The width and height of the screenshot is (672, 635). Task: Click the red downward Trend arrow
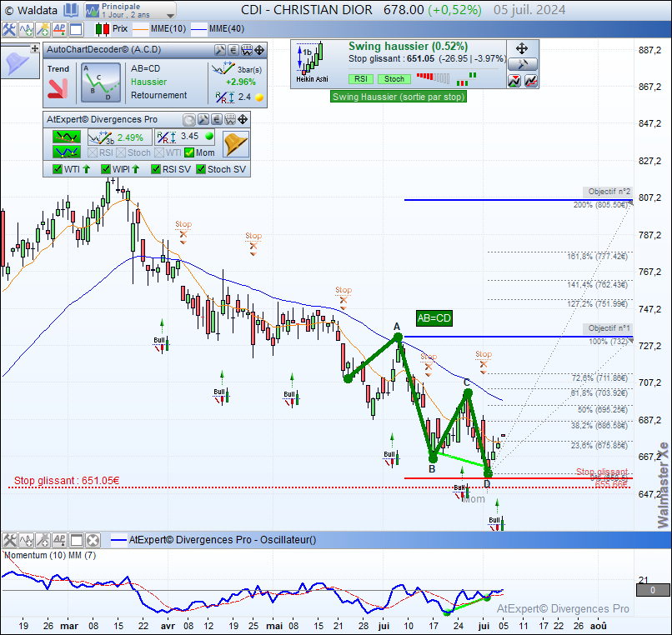(58, 88)
